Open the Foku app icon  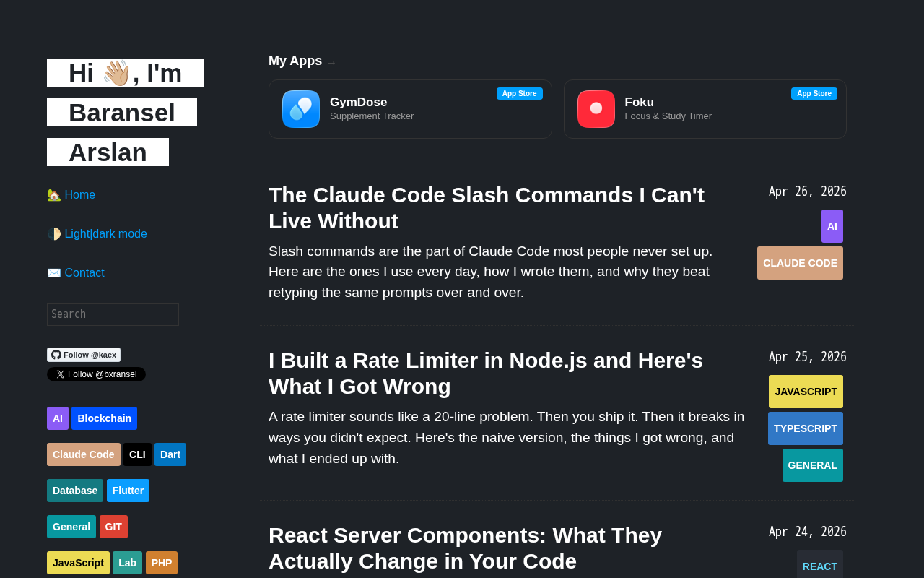click(x=596, y=109)
